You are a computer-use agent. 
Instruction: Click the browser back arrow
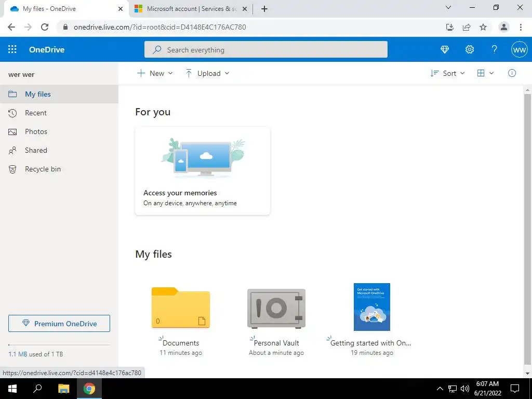click(11, 27)
